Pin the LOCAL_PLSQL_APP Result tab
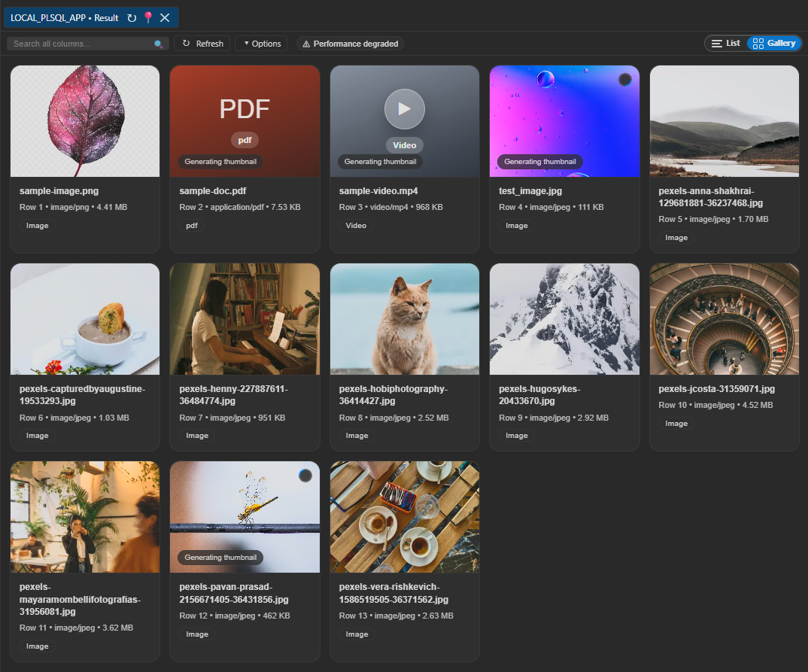Image resolution: width=808 pixels, height=672 pixels. 148,17
